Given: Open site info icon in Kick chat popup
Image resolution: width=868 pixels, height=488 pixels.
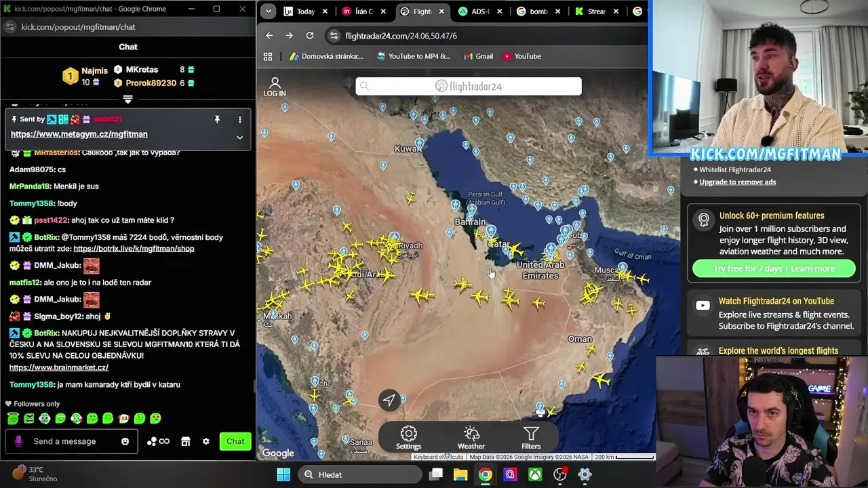Looking at the screenshot, I should (9, 26).
